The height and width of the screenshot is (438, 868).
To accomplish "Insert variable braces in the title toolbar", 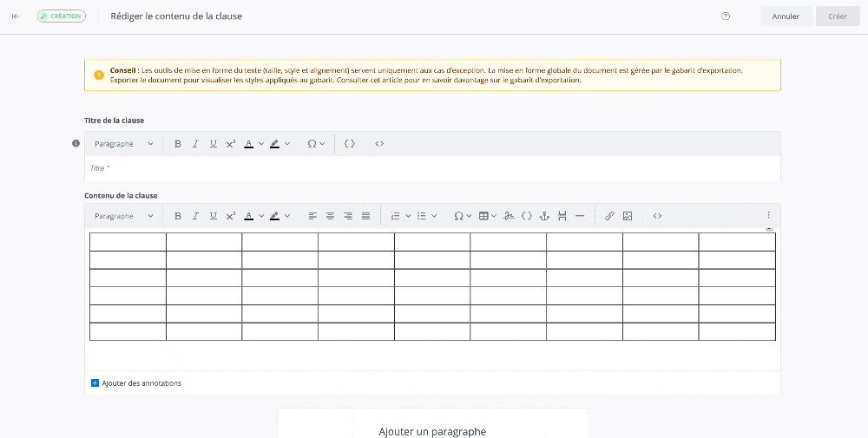I will pyautogui.click(x=350, y=143).
